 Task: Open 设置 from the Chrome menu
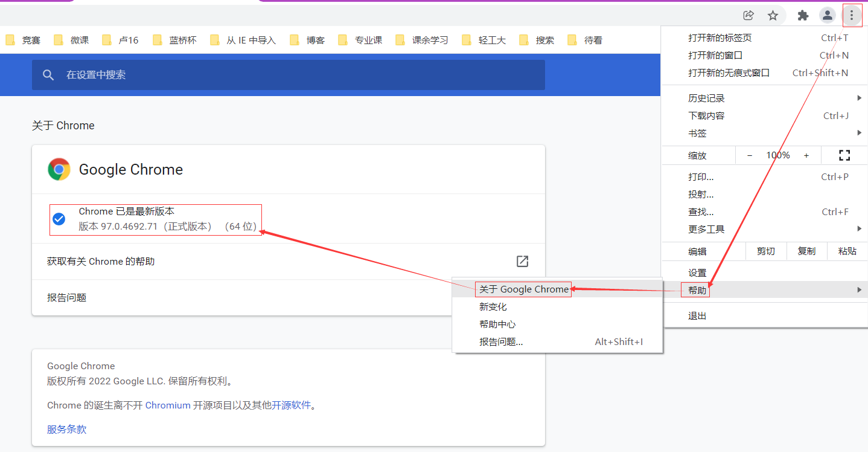(x=764, y=273)
